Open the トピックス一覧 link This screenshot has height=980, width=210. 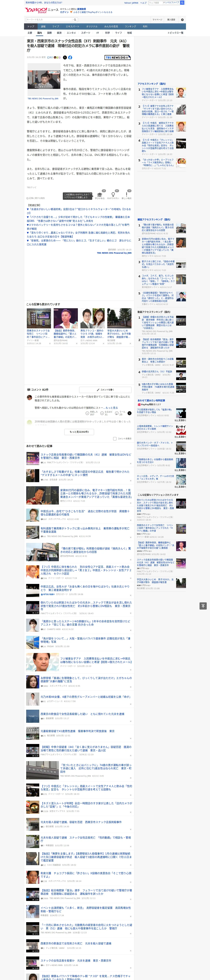175,33
